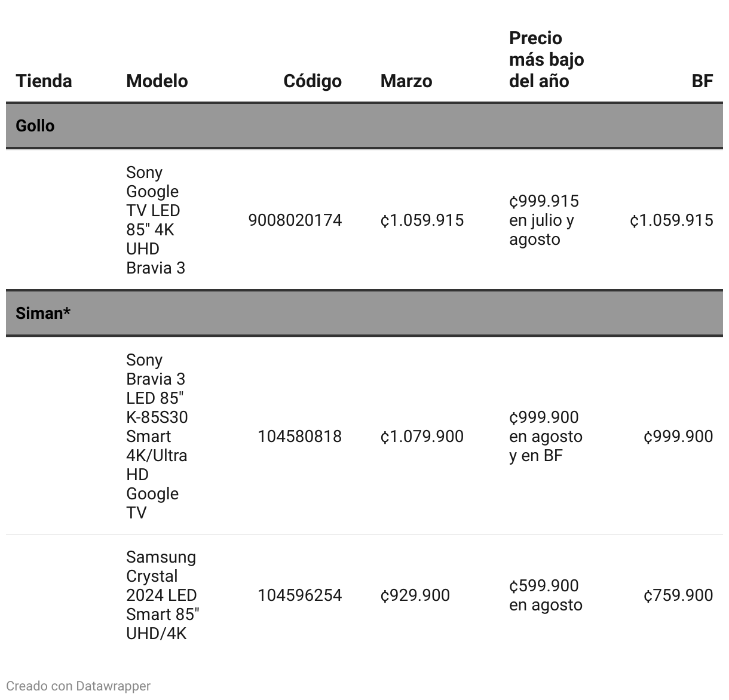The width and height of the screenshot is (729, 700).
Task: Click the March price ₡1.079.900
Action: click(x=422, y=436)
